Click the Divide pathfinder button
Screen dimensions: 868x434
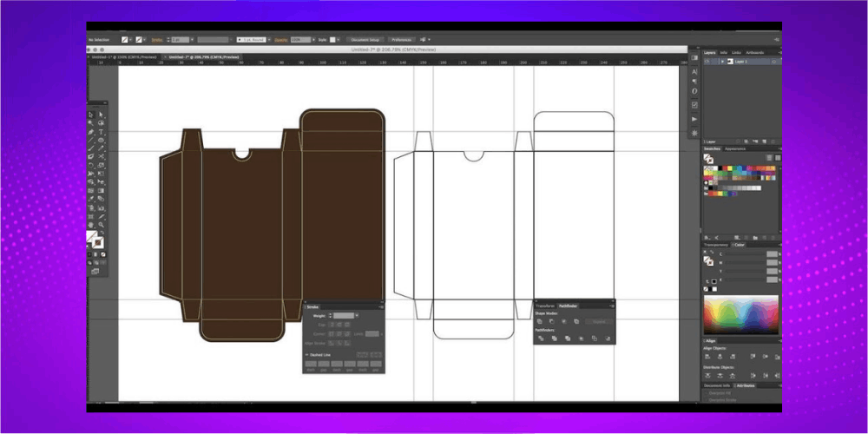point(541,339)
